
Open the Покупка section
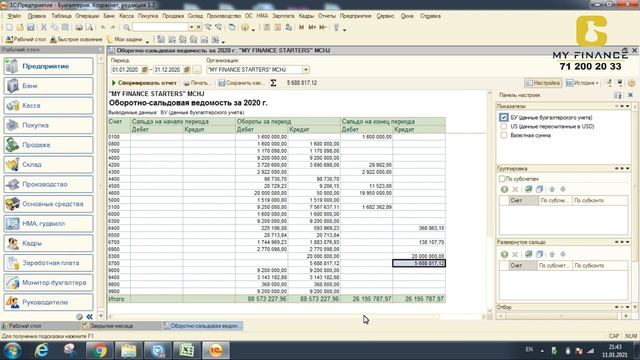point(49,125)
